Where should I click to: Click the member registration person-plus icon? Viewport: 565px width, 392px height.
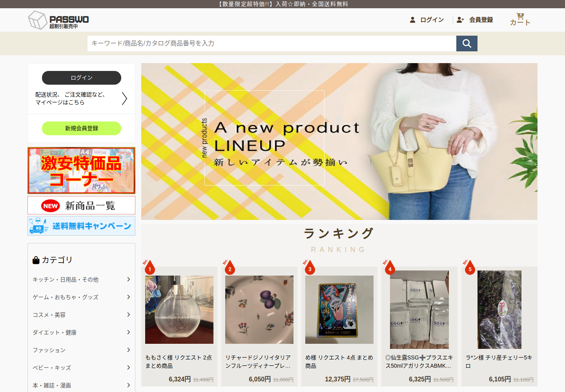[x=460, y=20]
